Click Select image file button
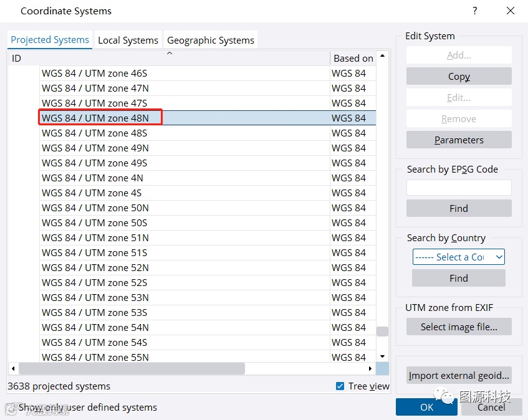The height and width of the screenshot is (420, 528). (x=459, y=327)
